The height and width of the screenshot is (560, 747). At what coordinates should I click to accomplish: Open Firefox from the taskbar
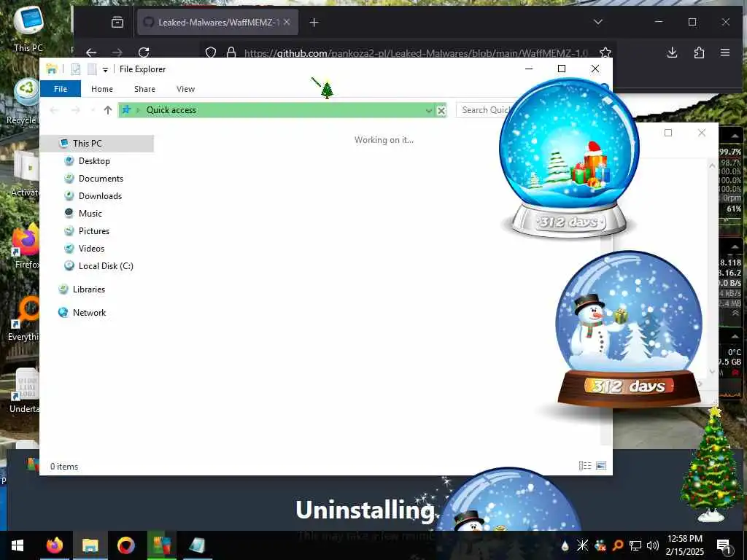[54, 545]
